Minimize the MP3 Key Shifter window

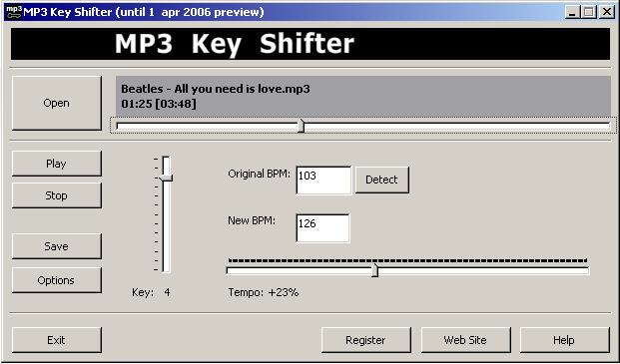point(572,12)
